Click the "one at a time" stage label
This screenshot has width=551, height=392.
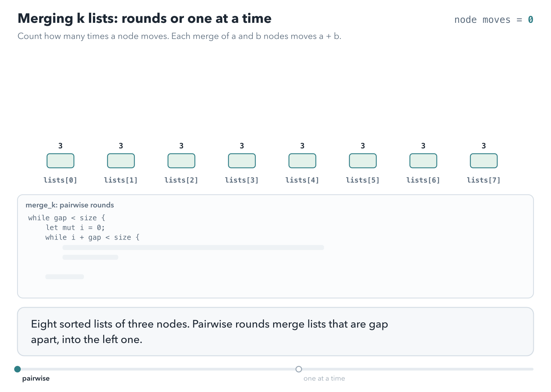[x=324, y=378]
